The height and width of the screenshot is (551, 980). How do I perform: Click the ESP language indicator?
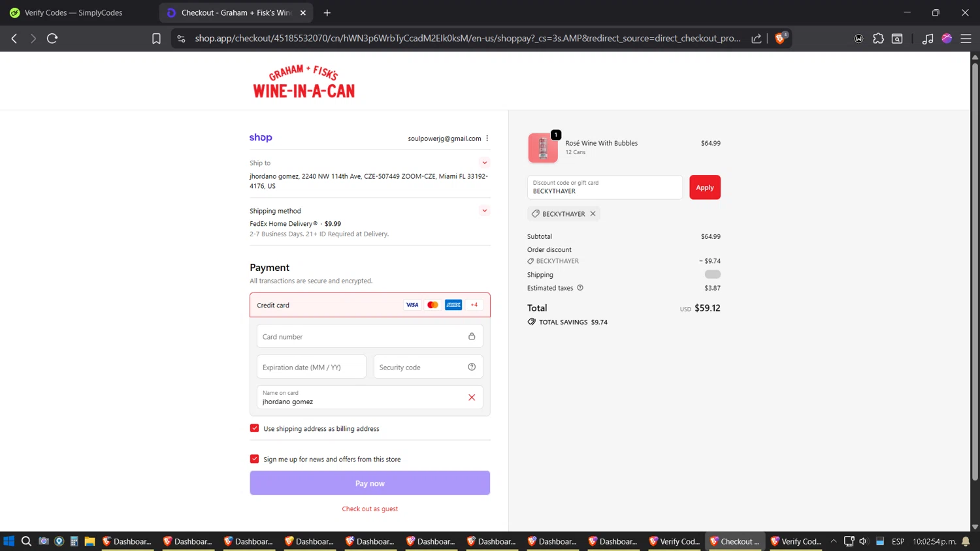pyautogui.click(x=898, y=541)
